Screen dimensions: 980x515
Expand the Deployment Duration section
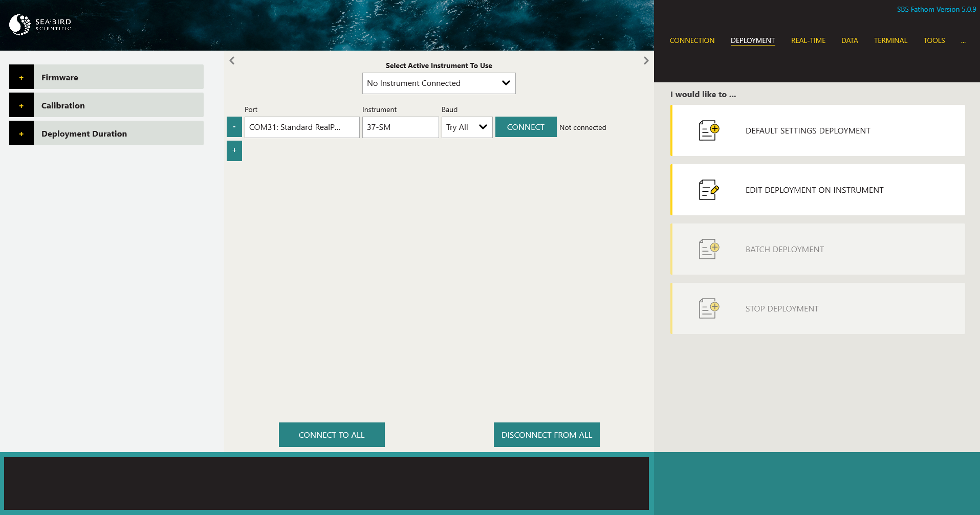coord(21,133)
